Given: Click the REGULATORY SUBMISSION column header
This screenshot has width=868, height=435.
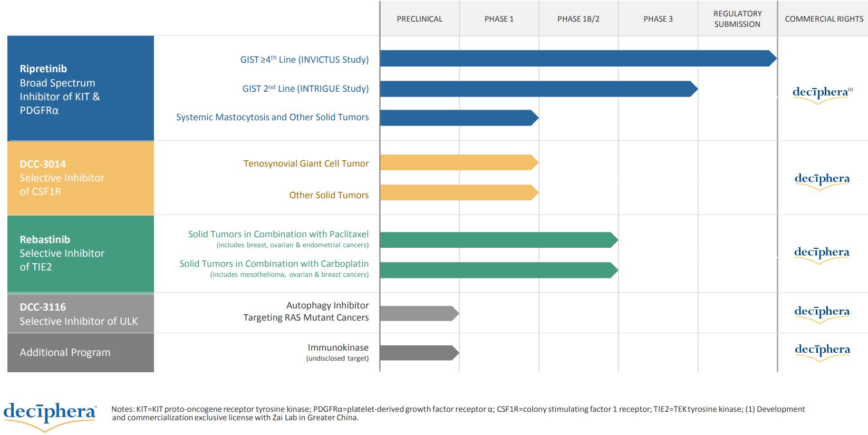Looking at the screenshot, I should coord(738,19).
